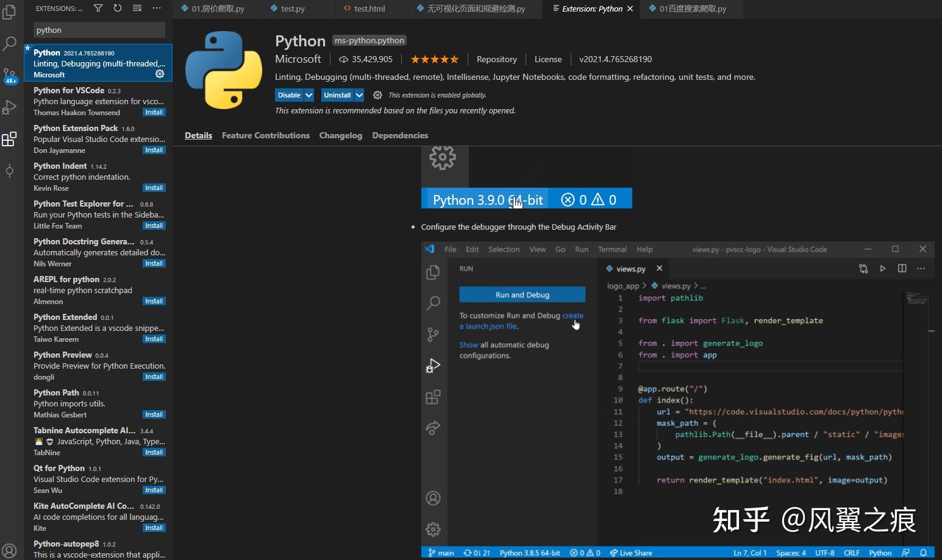Switch to the Changelog tab
942x560 pixels.
[340, 135]
